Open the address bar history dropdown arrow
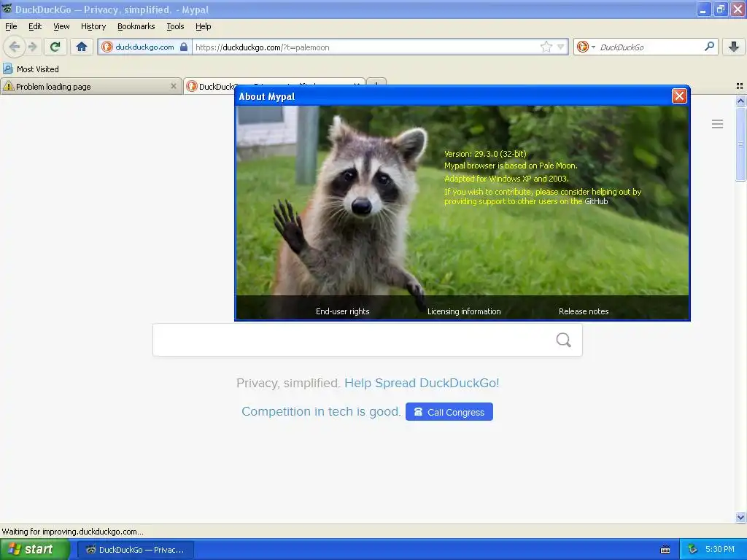747x560 pixels. click(561, 47)
